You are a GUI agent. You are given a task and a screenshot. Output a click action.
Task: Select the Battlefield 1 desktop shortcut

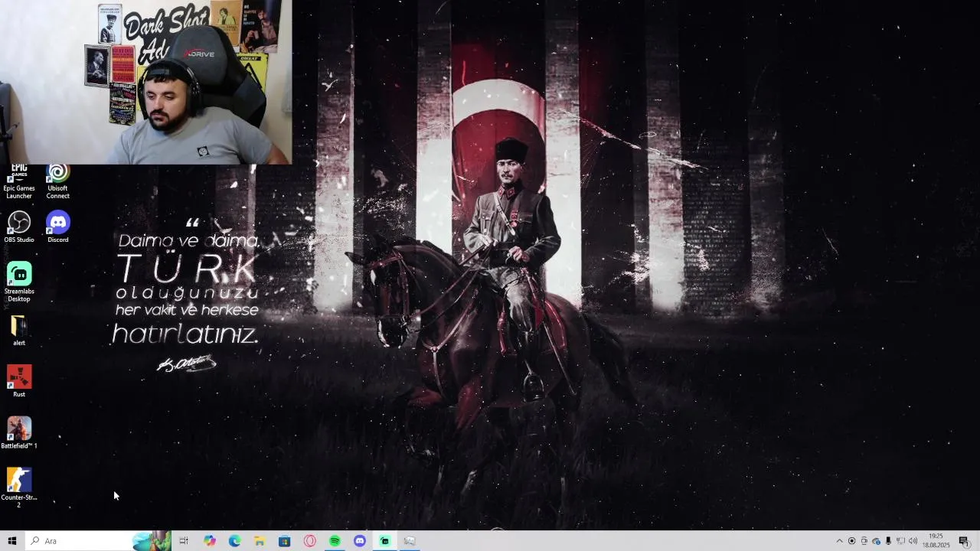[x=19, y=432]
